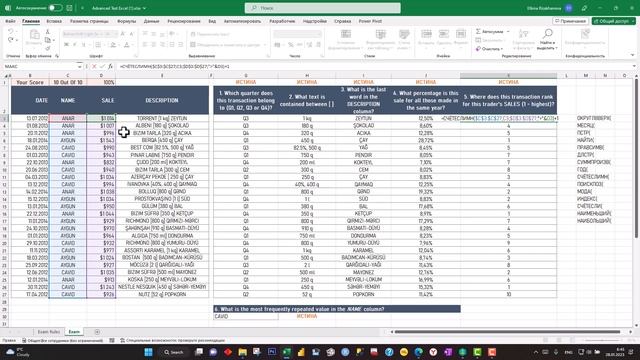Click the Примечания button
This screenshot has height=360, width=640.
tap(571, 21)
